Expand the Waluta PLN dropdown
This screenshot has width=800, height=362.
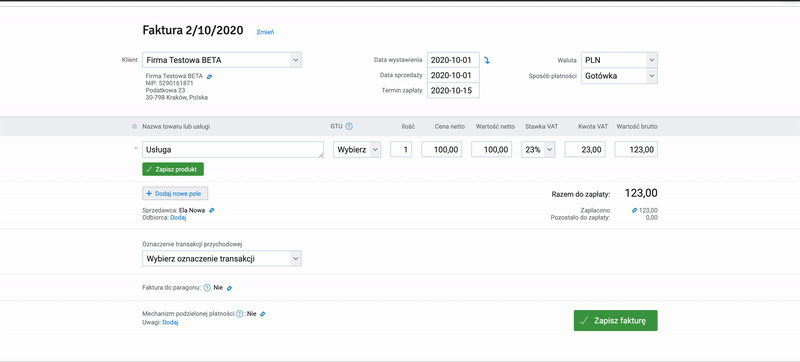(619, 60)
